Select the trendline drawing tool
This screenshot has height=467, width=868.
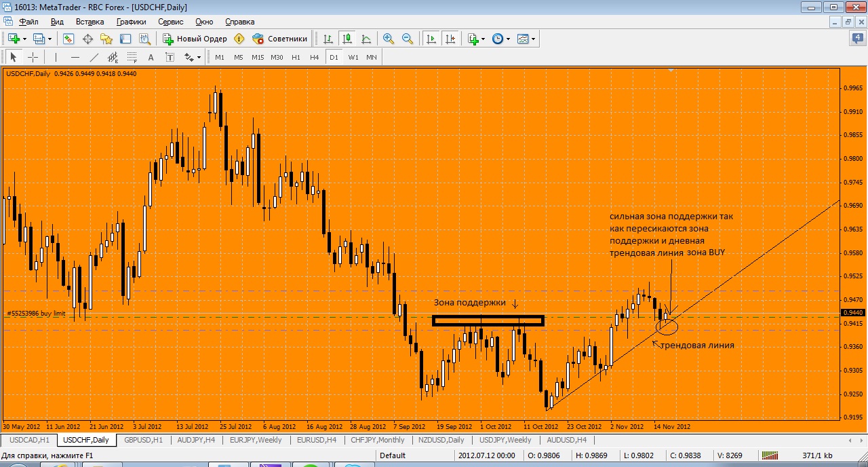coord(94,58)
